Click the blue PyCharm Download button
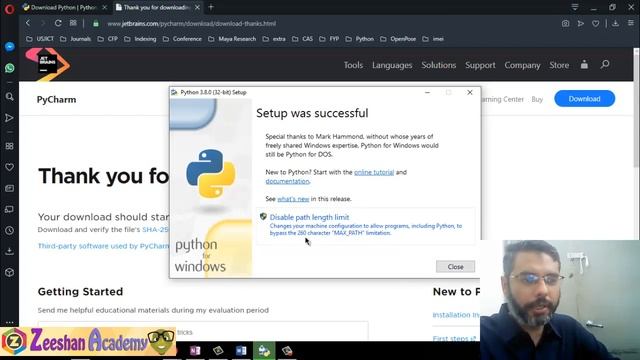 584,99
